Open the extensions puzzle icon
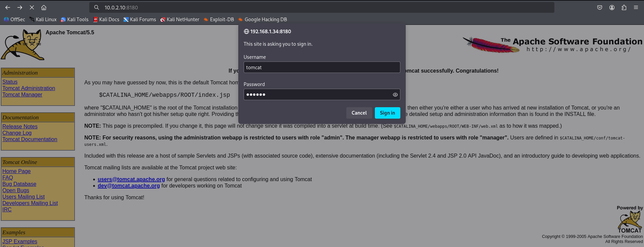644x247 pixels. pyautogui.click(x=624, y=7)
